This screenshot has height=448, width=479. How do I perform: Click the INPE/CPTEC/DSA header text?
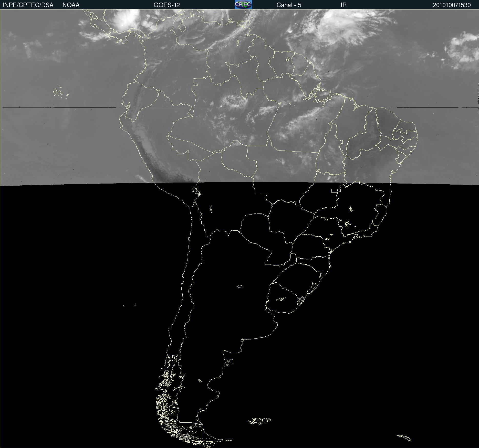(28, 5)
